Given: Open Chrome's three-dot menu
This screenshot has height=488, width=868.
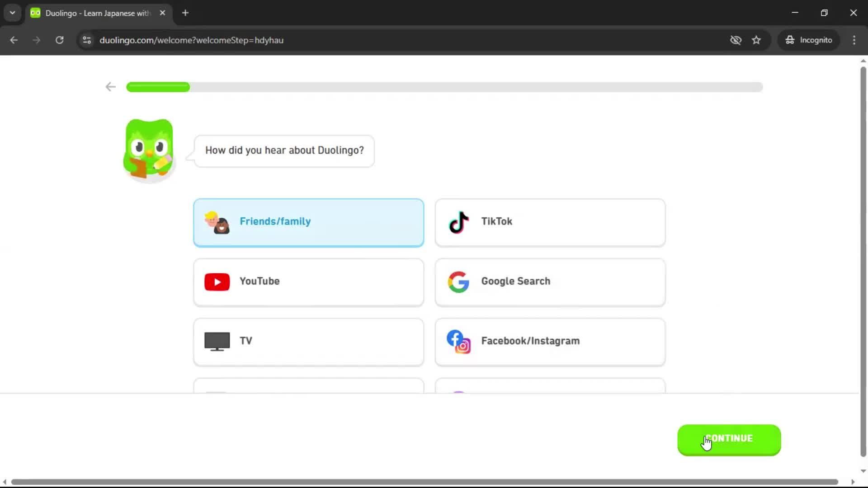Looking at the screenshot, I should click(x=854, y=40).
